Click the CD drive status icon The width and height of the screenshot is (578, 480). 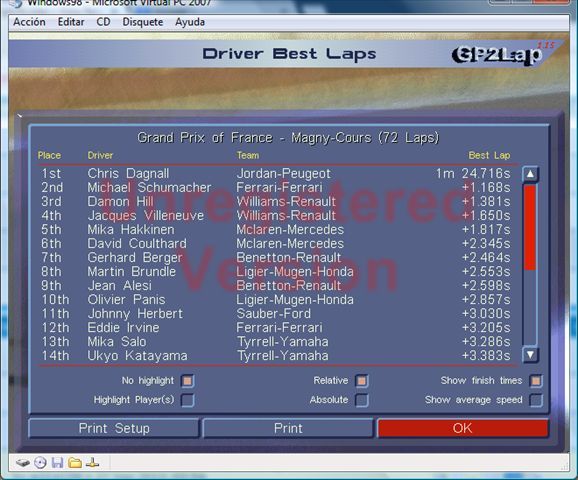(40, 462)
